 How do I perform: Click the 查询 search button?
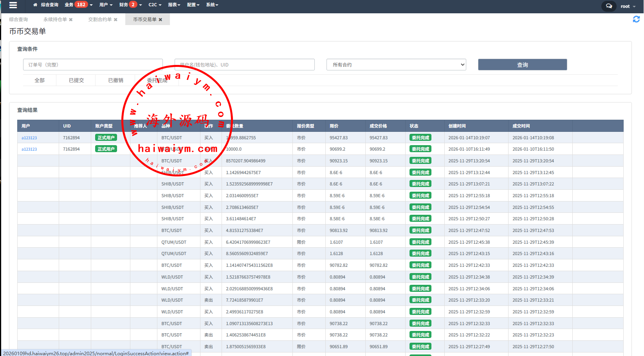click(x=522, y=65)
